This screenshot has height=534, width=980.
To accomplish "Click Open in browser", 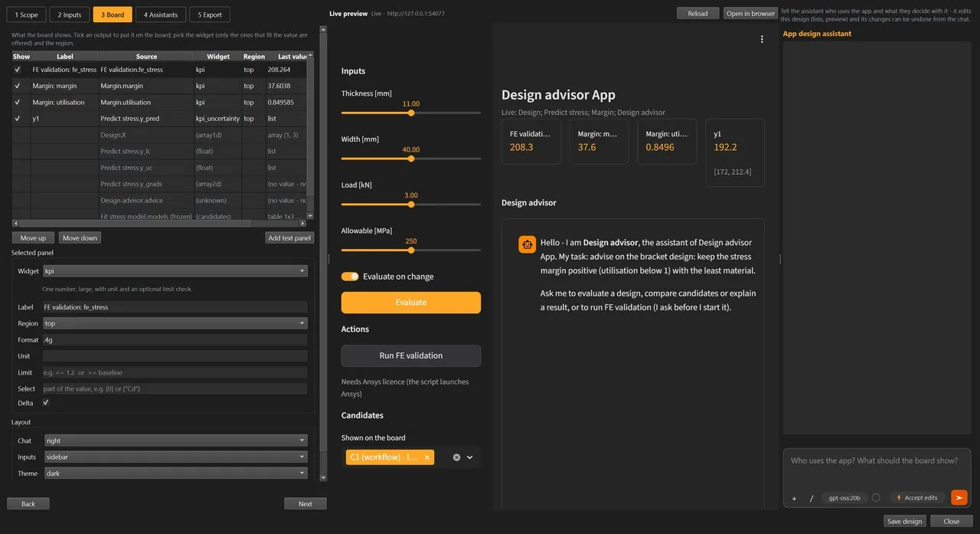I will point(750,13).
